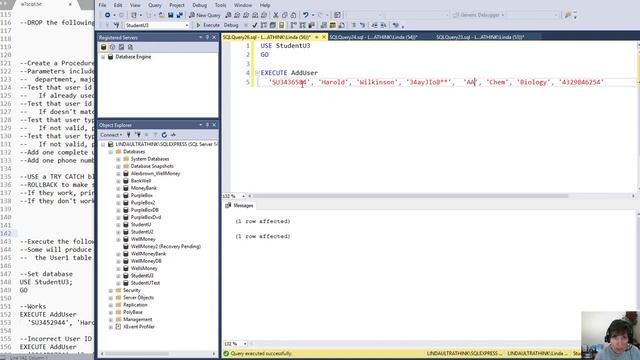The height and width of the screenshot is (360, 640).
Task: Expand the Server Objects folder node
Action: (111, 298)
